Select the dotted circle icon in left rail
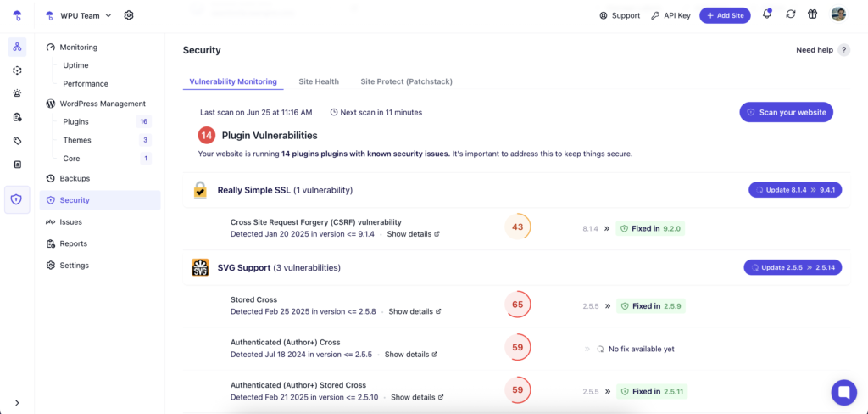Viewport: 868px width, 414px height. (x=17, y=70)
